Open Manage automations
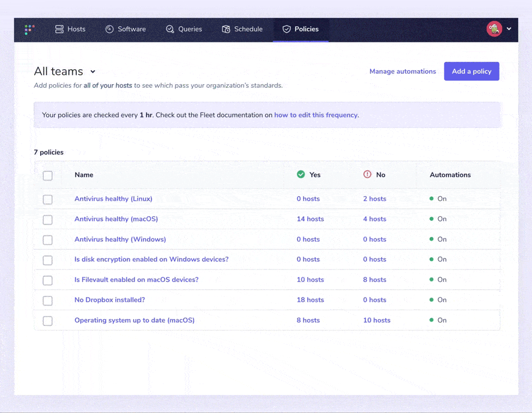Image resolution: width=532 pixels, height=413 pixels. click(402, 71)
